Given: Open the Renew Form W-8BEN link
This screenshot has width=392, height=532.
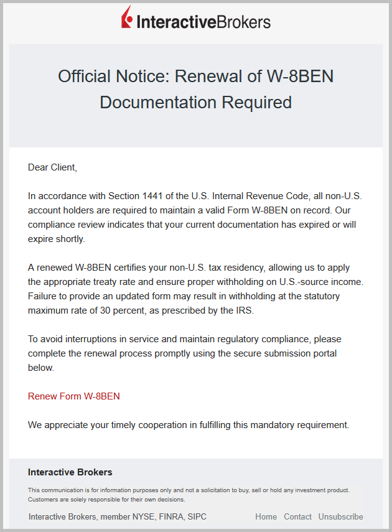Looking at the screenshot, I should point(74,396).
